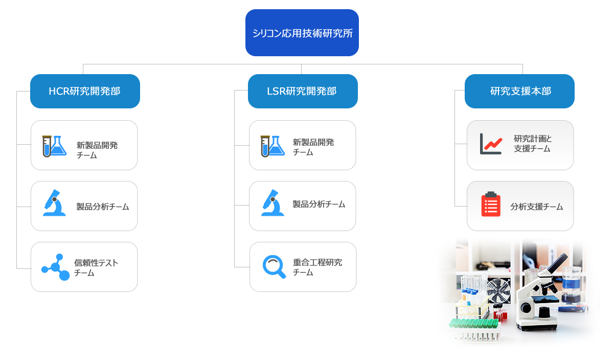This screenshot has height=364, width=614.
Task: Click the red clipboard icon for 分析支援チーム
Action: tap(491, 204)
